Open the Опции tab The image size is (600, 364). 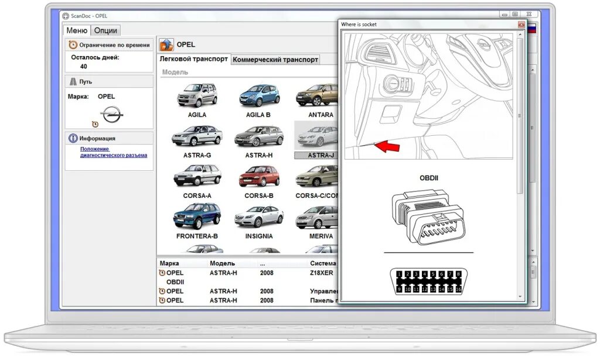[x=105, y=30]
